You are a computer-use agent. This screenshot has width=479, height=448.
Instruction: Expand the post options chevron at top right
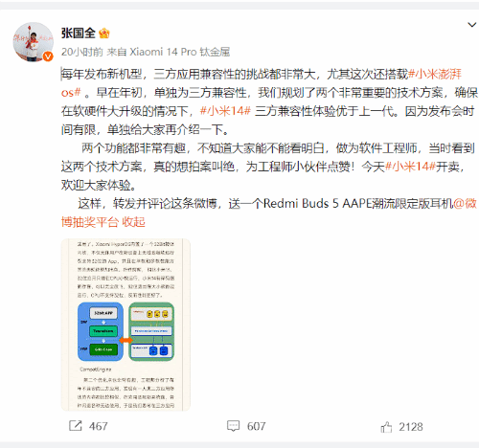pyautogui.click(x=471, y=25)
